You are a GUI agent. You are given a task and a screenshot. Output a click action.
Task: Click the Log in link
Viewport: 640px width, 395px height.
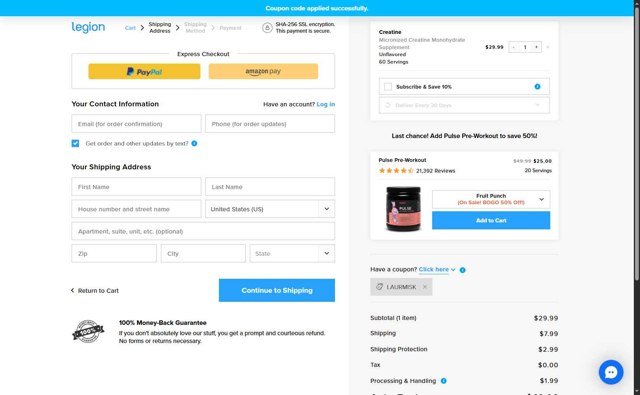click(x=326, y=104)
